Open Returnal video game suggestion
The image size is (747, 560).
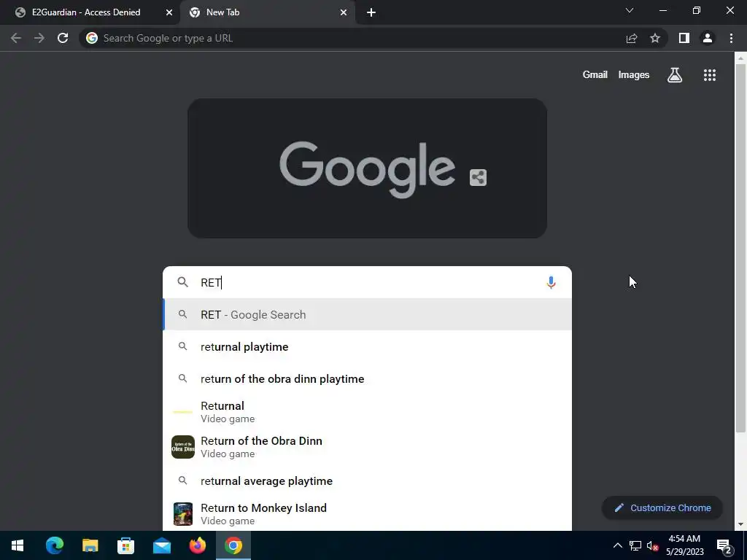pos(367,412)
